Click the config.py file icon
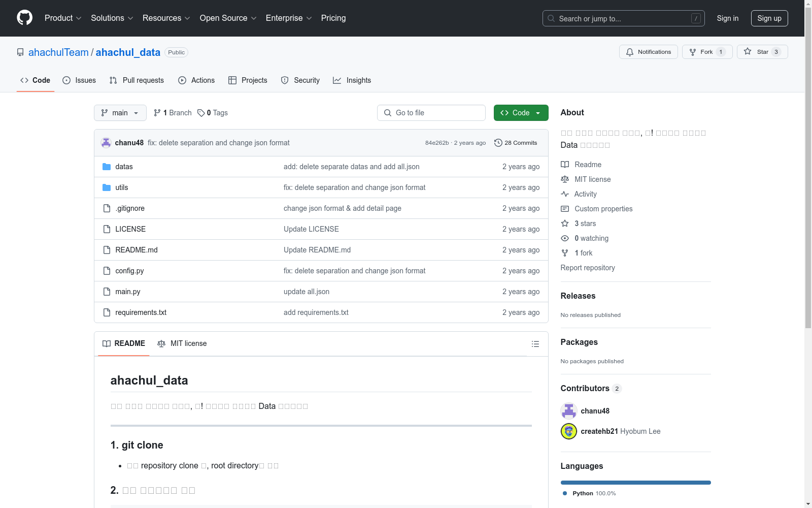Image resolution: width=812 pixels, height=508 pixels. click(107, 271)
